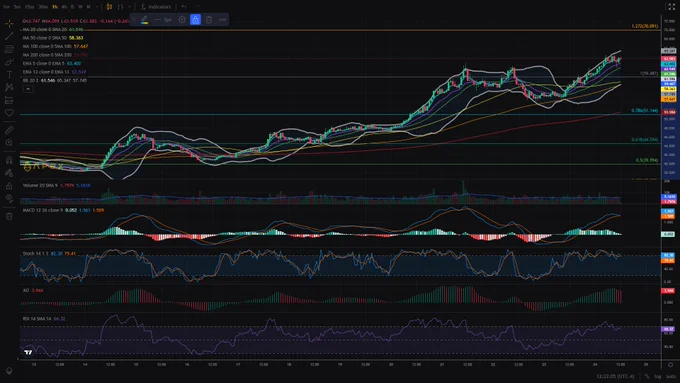
Task: Click the EMA 5 indicator legend
Action: pyautogui.click(x=52, y=63)
